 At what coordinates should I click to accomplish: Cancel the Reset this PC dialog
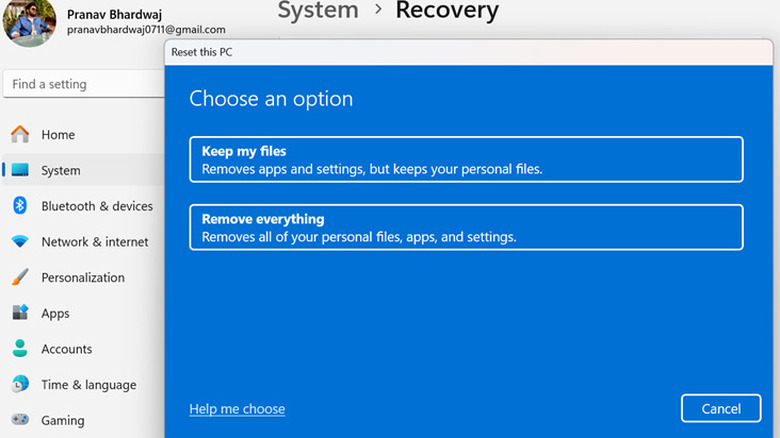pos(720,408)
